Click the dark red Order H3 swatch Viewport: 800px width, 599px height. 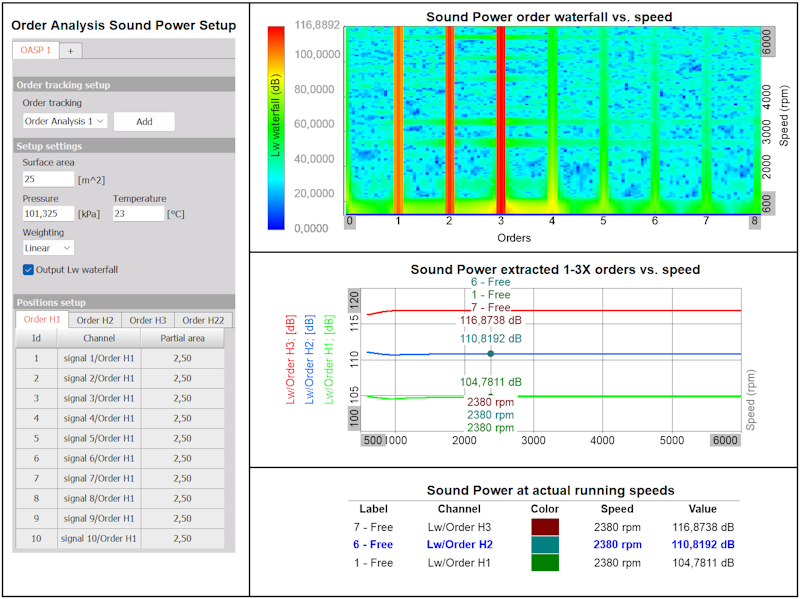tap(545, 527)
